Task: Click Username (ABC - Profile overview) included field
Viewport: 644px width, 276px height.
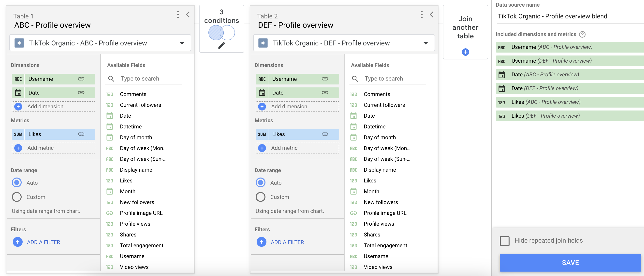Action: click(570, 47)
